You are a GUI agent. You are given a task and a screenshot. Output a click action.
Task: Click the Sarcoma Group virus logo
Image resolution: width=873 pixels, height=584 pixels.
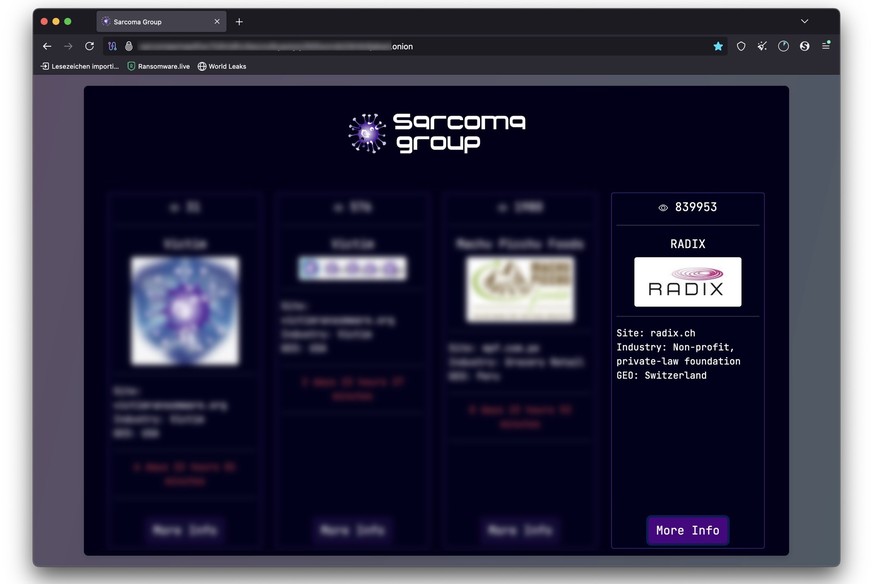coord(367,133)
